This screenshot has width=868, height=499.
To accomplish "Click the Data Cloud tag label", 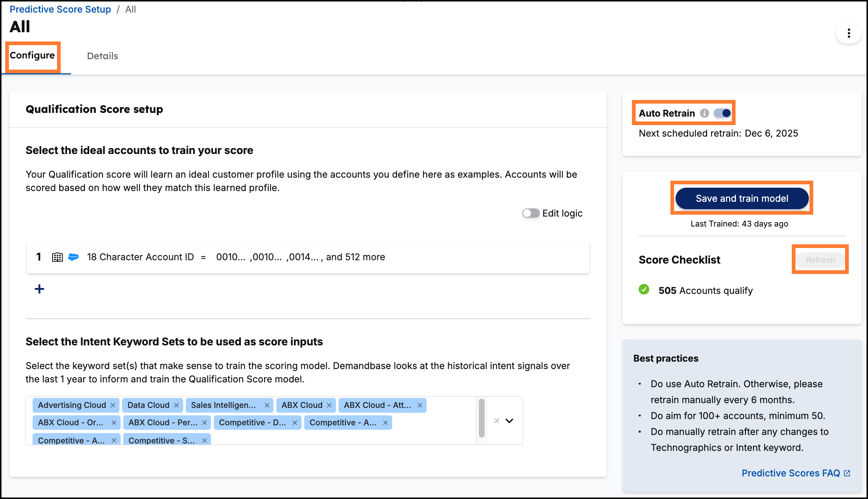I will coord(148,405).
